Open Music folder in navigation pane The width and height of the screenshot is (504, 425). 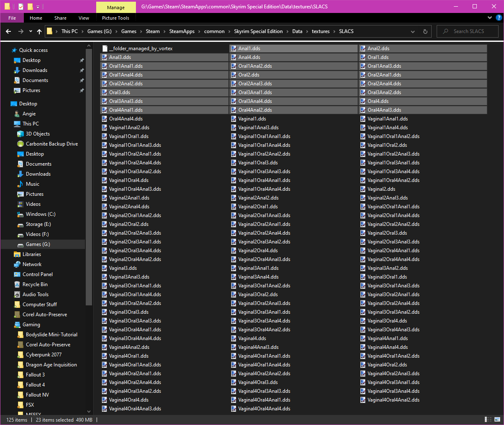33,184
